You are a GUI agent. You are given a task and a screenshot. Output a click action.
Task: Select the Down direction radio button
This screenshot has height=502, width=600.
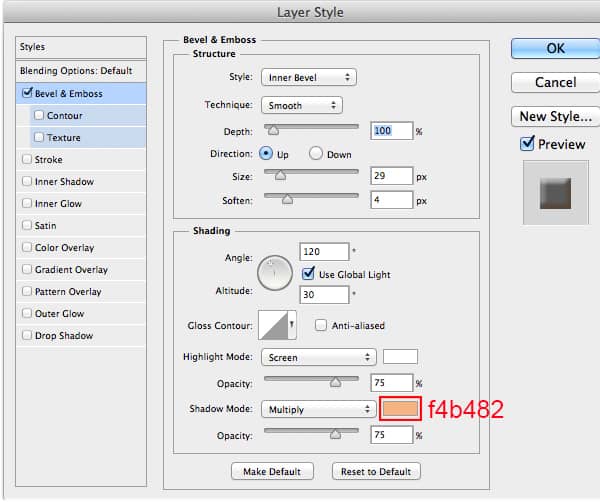pyautogui.click(x=316, y=154)
